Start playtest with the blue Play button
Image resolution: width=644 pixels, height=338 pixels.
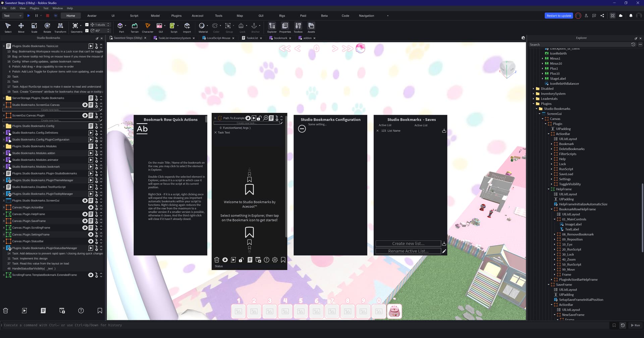[x=29, y=16]
